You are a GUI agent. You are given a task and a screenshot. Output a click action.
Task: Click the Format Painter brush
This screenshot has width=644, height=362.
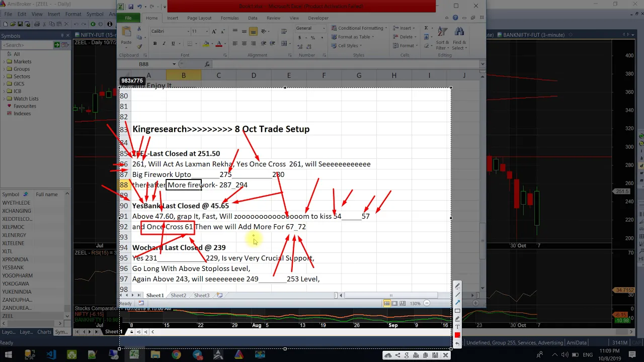tap(139, 47)
